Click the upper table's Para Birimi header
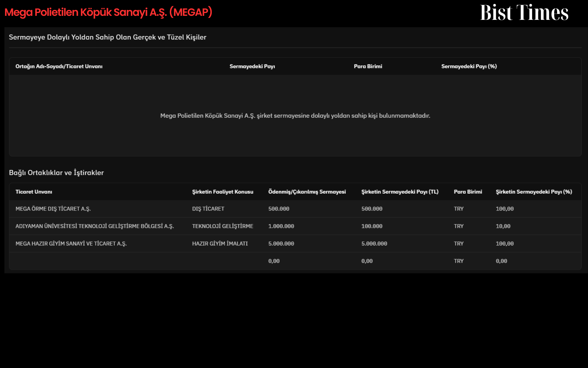588x368 pixels. [x=368, y=66]
